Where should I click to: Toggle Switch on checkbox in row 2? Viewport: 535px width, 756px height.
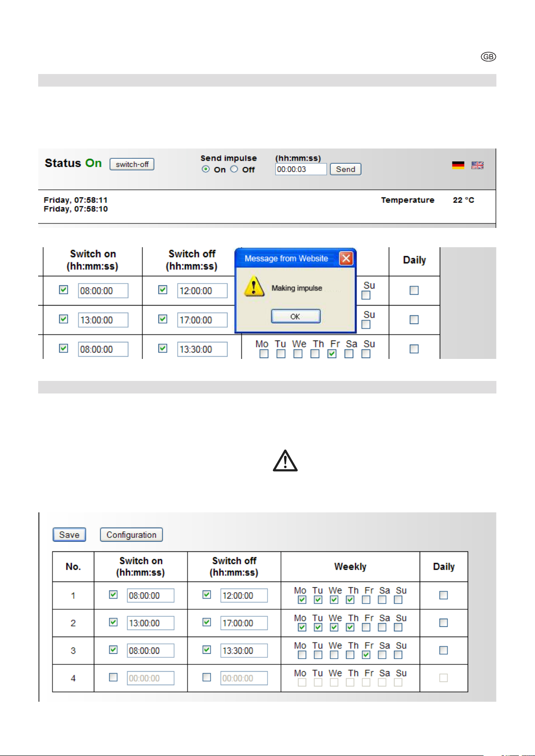coord(114,622)
